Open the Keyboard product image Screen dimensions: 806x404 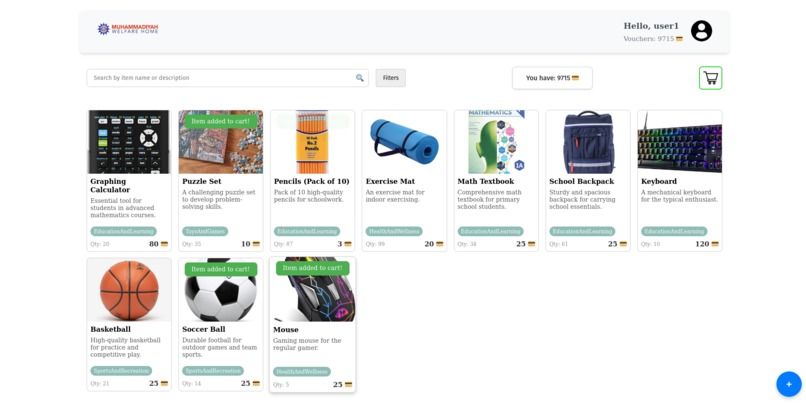(680, 142)
